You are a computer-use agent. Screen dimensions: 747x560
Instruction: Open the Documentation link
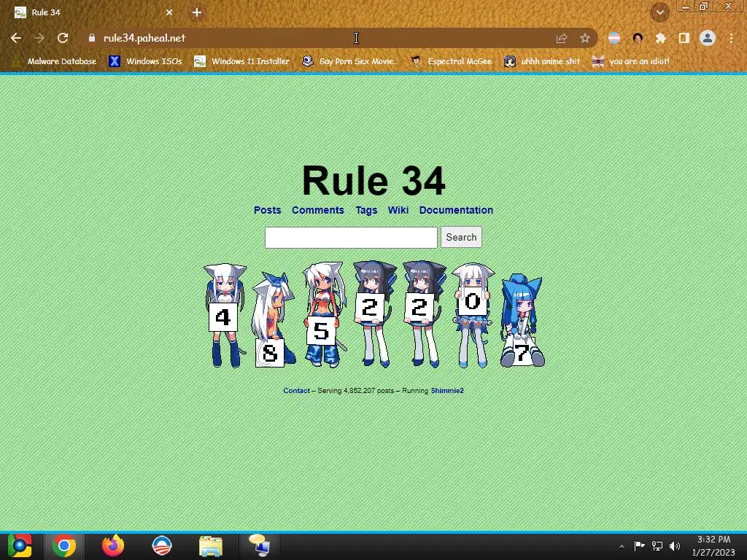click(x=456, y=210)
